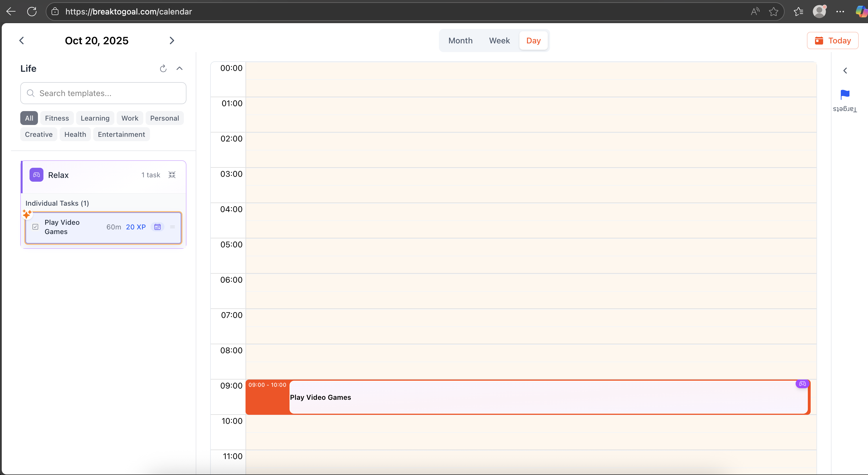The width and height of the screenshot is (868, 475).
Task: Add page to favorites star
Action: click(x=774, y=12)
